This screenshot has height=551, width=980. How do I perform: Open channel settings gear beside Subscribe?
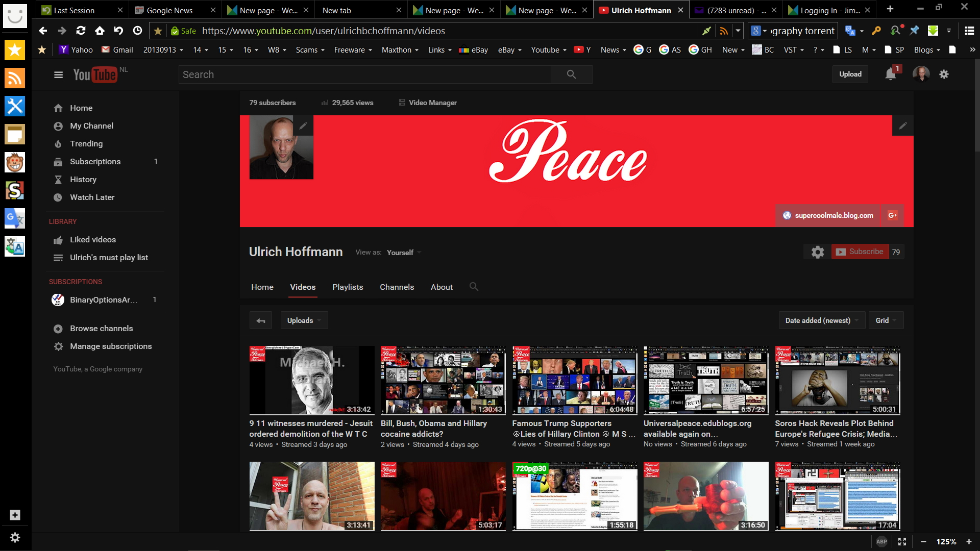click(x=817, y=252)
